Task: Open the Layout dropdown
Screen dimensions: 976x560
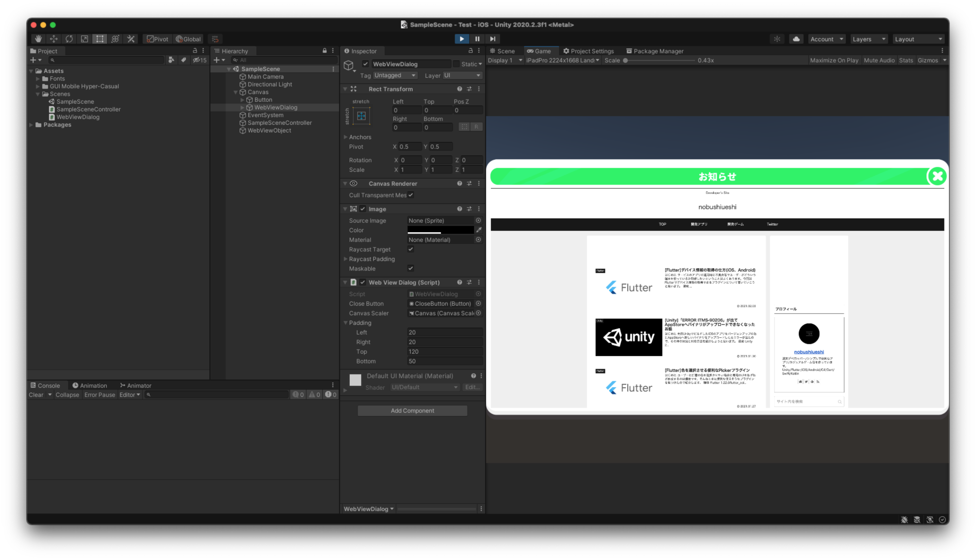Action: [x=918, y=39]
